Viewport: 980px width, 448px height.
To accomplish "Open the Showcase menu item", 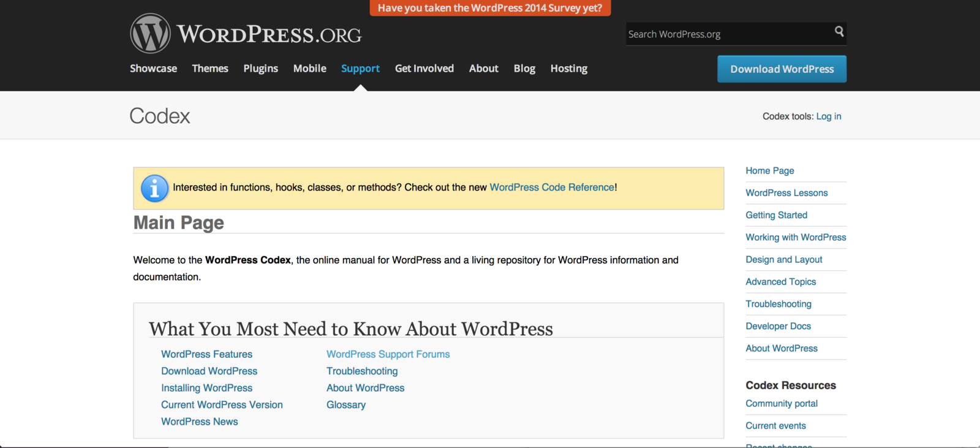I will click(x=153, y=69).
